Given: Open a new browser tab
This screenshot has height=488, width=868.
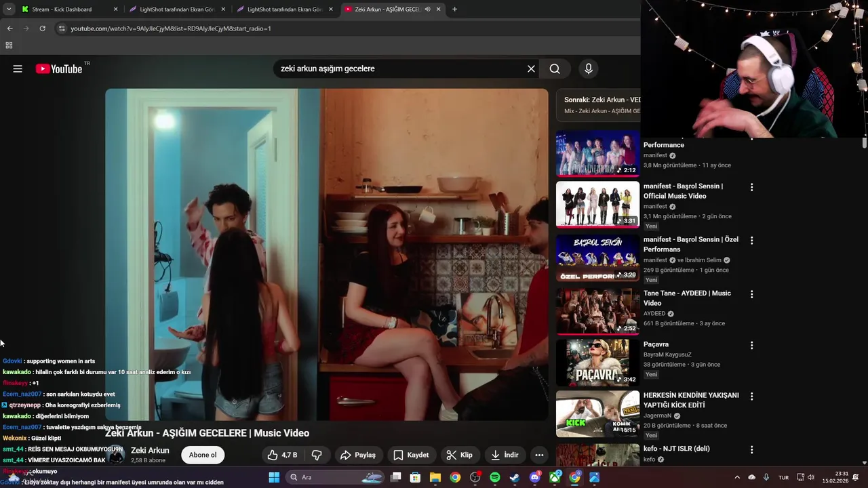Looking at the screenshot, I should [454, 9].
